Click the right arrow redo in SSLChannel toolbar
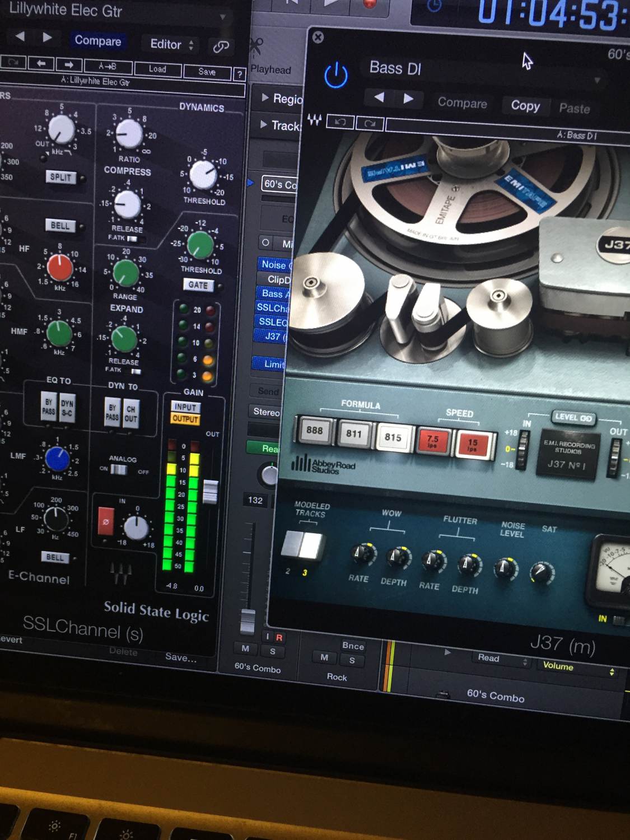The height and width of the screenshot is (840, 630). point(68,64)
